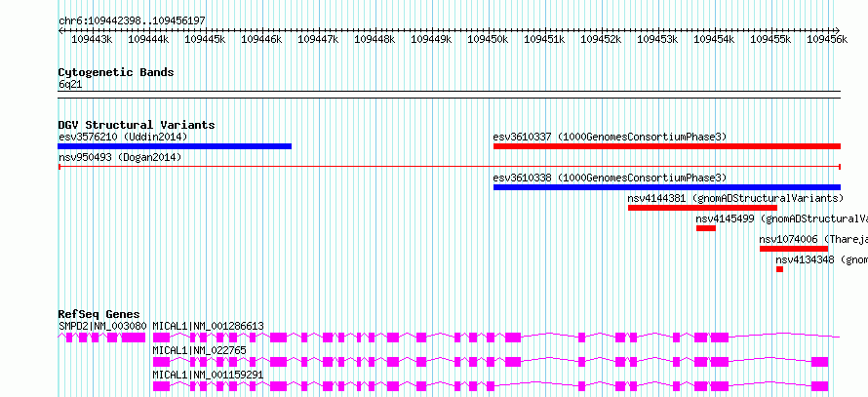The width and height of the screenshot is (868, 397).
Task: Click the 109443k ruler tick label
Action: pyautogui.click(x=93, y=39)
